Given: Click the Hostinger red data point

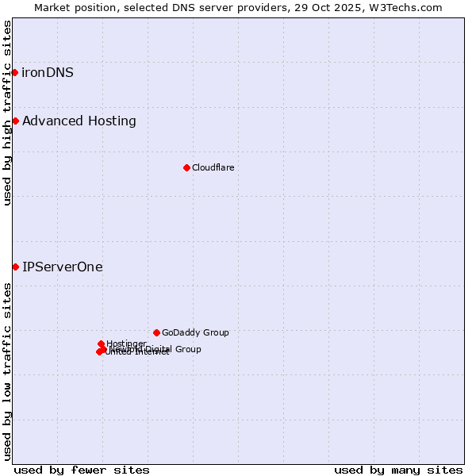Looking at the screenshot, I should tap(101, 344).
